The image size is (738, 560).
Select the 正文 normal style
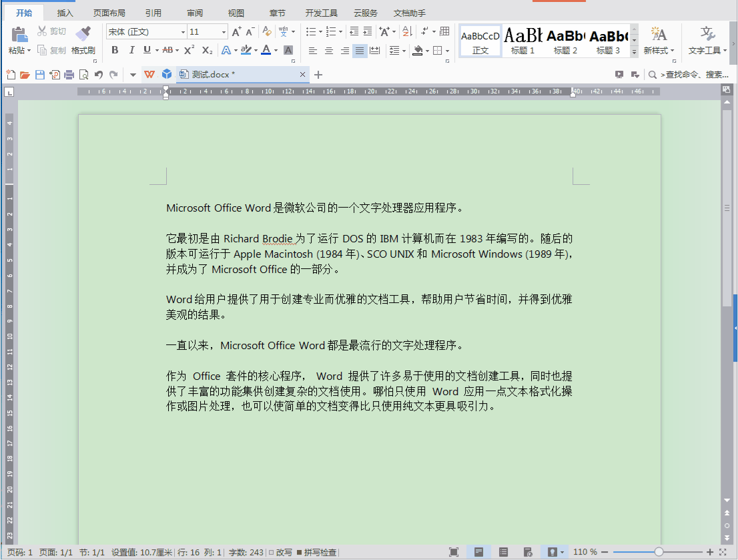point(480,42)
